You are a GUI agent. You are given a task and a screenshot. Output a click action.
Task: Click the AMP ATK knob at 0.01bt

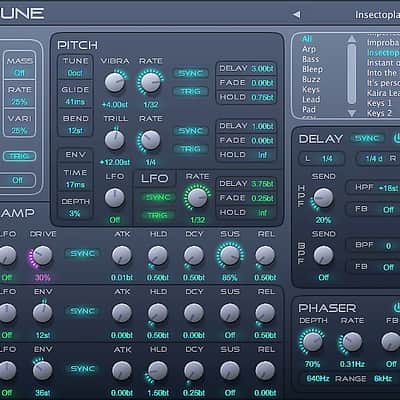click(x=122, y=255)
